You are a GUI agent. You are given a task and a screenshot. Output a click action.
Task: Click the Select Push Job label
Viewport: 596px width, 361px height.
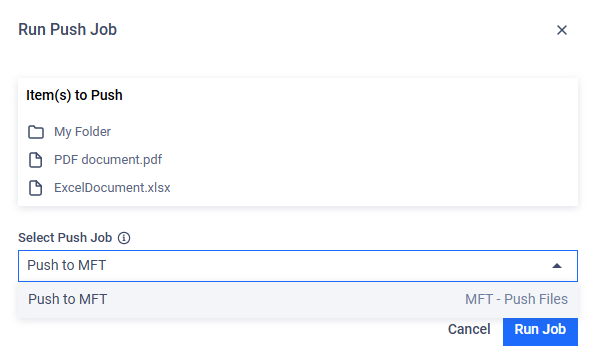[65, 238]
